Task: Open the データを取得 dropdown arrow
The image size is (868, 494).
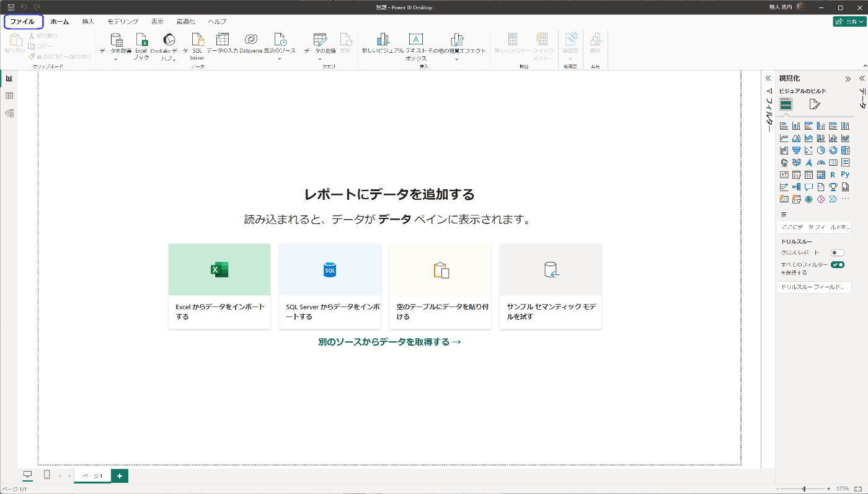Action: click(115, 59)
